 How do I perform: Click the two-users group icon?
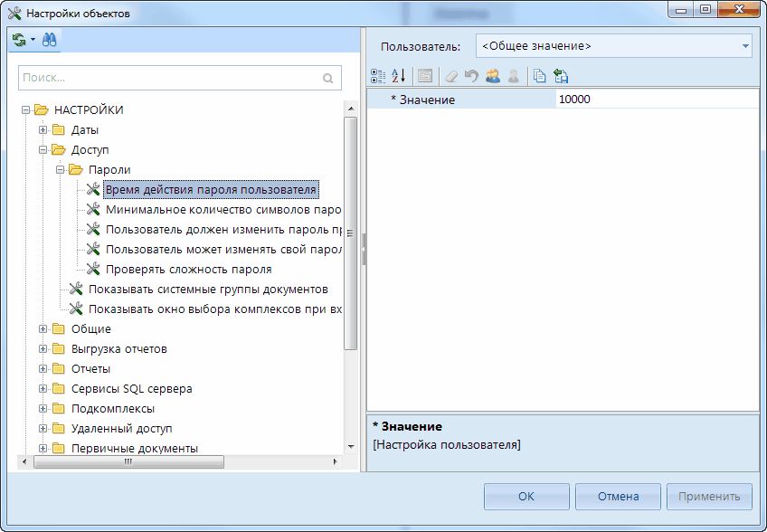492,76
